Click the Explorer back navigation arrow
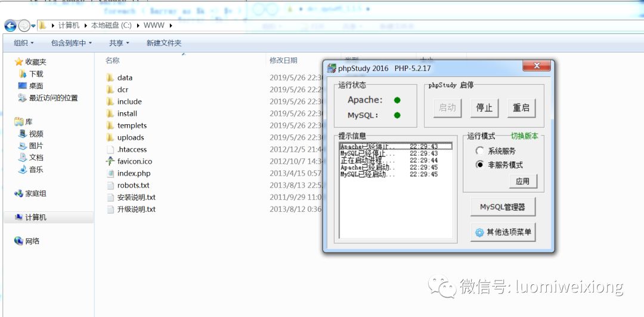The width and height of the screenshot is (644, 317). [x=10, y=26]
